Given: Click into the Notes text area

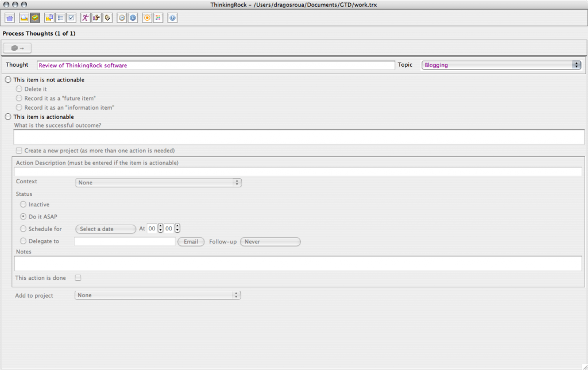Looking at the screenshot, I should tap(298, 264).
